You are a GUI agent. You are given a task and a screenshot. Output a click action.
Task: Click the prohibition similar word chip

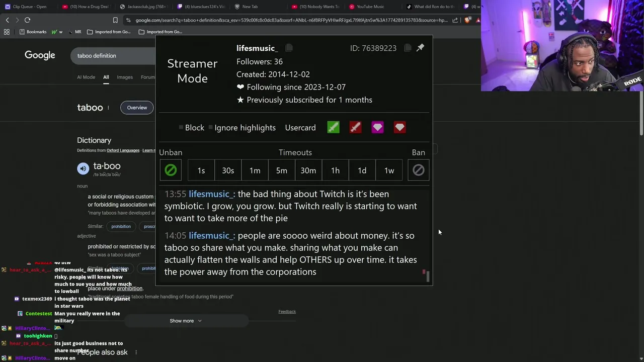pyautogui.click(x=121, y=226)
